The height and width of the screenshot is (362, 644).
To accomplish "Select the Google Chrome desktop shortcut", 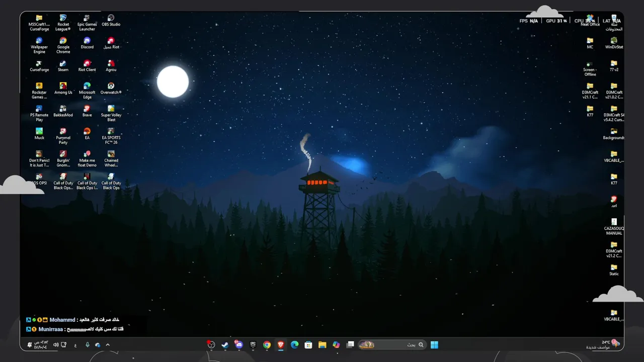I will (x=63, y=45).
